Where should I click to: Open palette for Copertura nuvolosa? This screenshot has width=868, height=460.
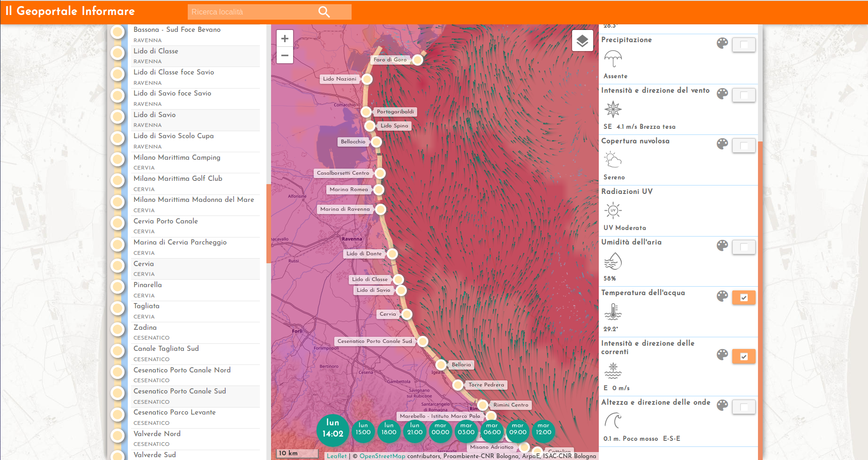point(722,144)
